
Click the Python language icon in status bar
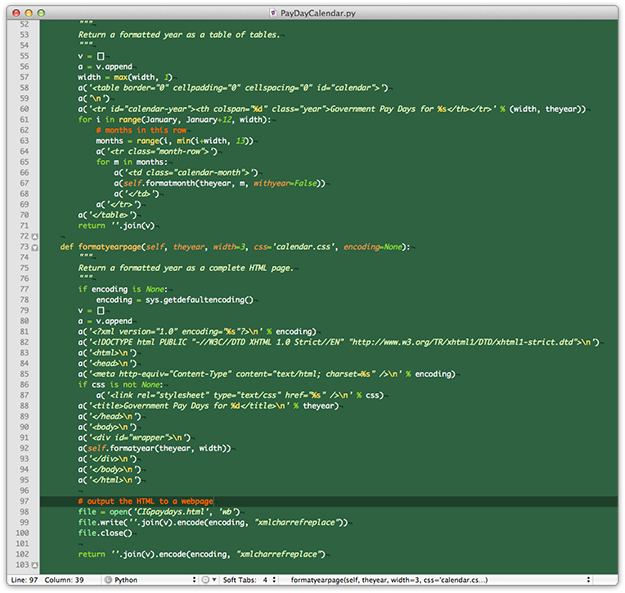tap(108, 580)
